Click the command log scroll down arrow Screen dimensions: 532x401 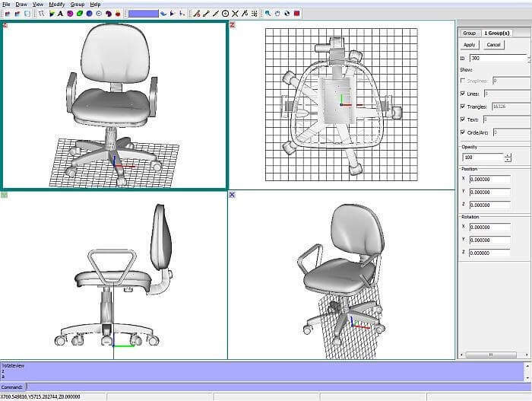coord(527,378)
